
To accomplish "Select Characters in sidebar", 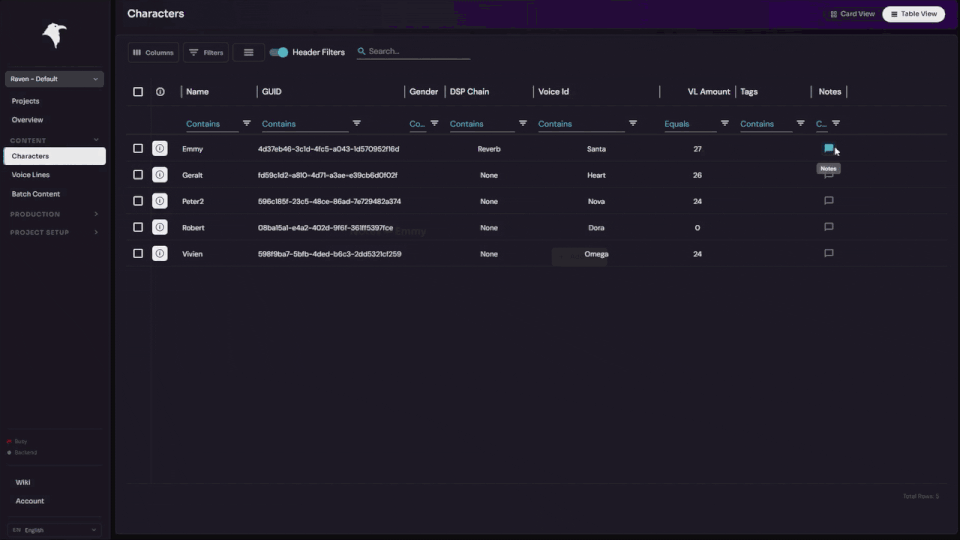I will coord(54,156).
